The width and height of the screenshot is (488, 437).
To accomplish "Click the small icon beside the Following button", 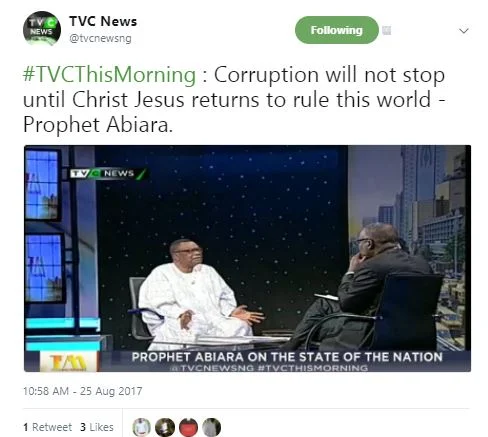I will [386, 31].
